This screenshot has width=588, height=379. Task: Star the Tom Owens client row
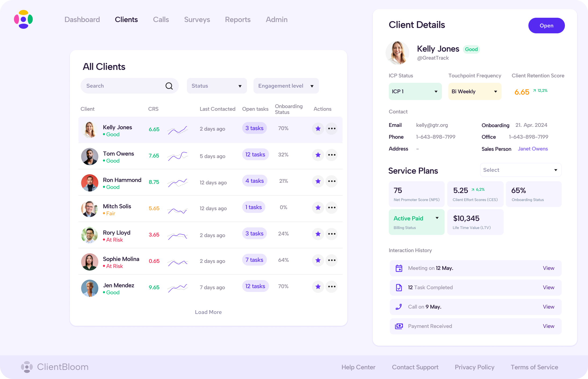[318, 155]
